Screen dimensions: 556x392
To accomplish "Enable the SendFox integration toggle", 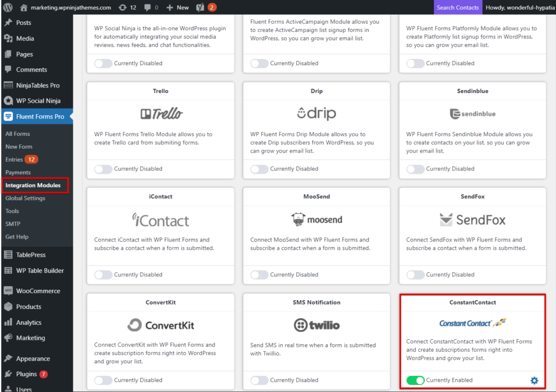I will point(415,275).
